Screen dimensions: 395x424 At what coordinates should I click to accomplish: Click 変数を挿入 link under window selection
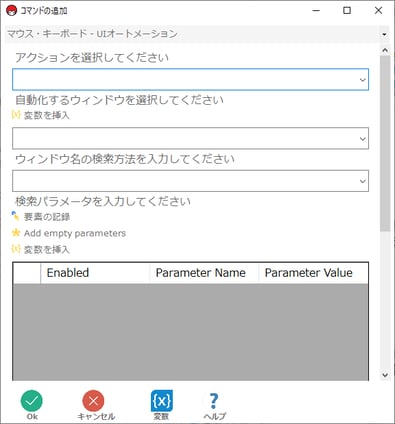pyautogui.click(x=41, y=115)
